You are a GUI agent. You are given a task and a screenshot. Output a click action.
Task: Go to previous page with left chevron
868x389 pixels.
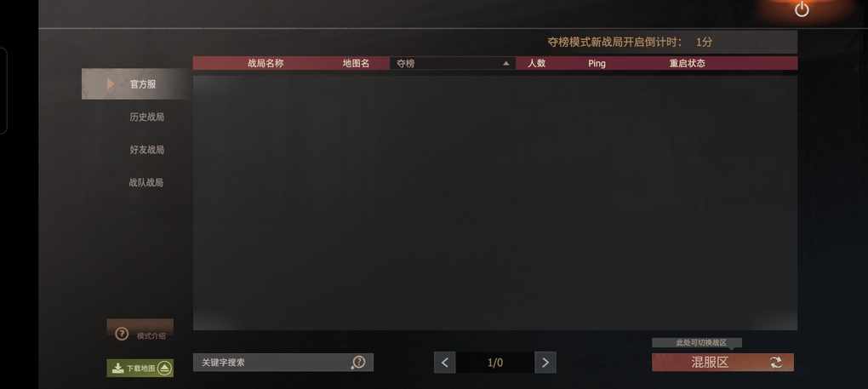[444, 363]
